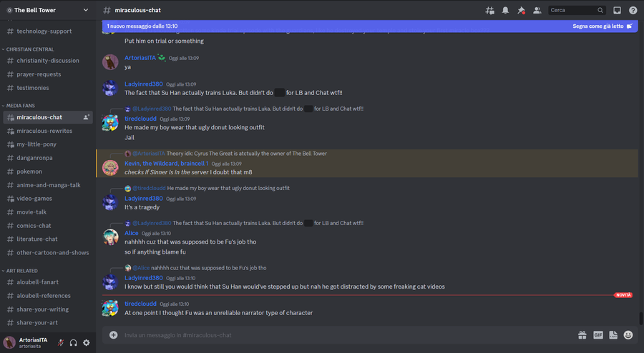The width and height of the screenshot is (644, 353).
Task: Open notification settings bell icon
Action: pos(505,11)
